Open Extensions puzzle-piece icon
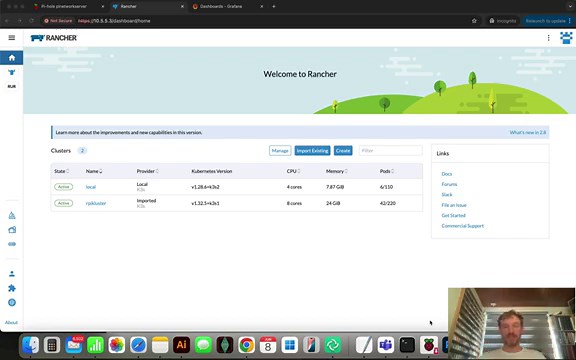 pos(12,288)
